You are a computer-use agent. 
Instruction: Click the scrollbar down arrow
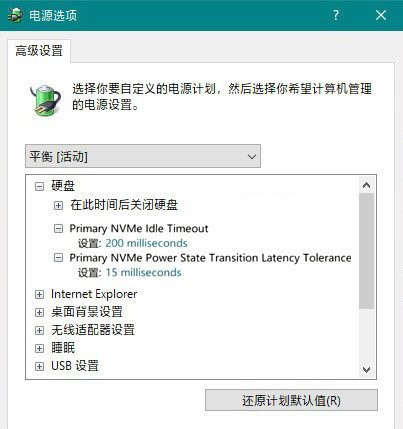coord(367,369)
